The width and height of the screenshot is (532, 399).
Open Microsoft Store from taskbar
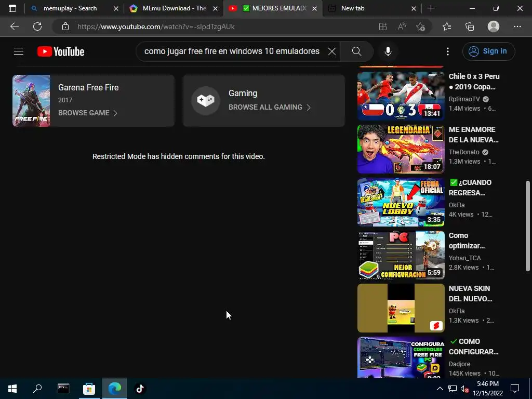tap(89, 389)
